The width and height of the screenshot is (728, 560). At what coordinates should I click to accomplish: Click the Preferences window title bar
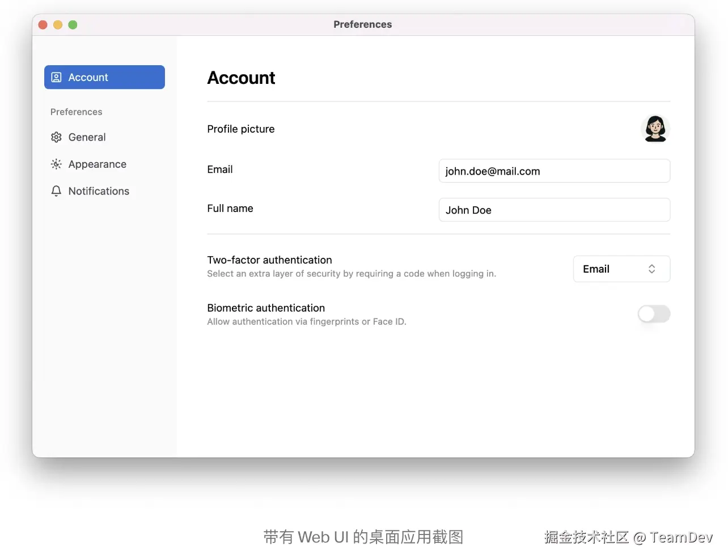click(363, 24)
